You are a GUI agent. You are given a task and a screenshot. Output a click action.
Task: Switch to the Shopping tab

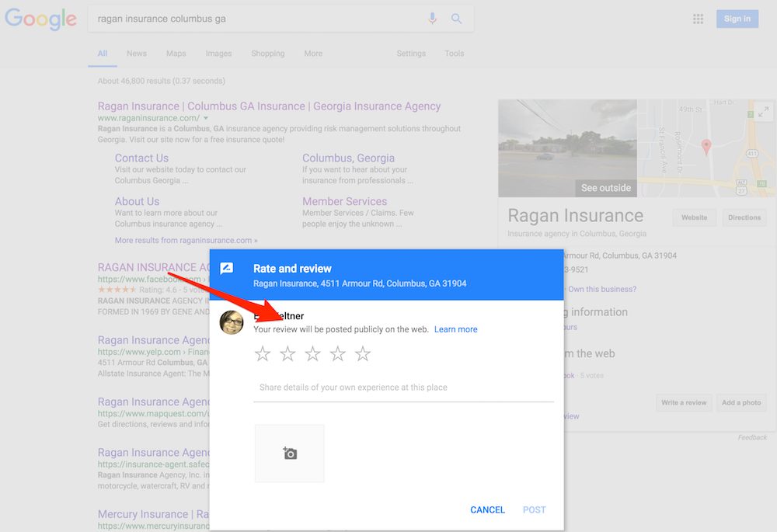(267, 54)
